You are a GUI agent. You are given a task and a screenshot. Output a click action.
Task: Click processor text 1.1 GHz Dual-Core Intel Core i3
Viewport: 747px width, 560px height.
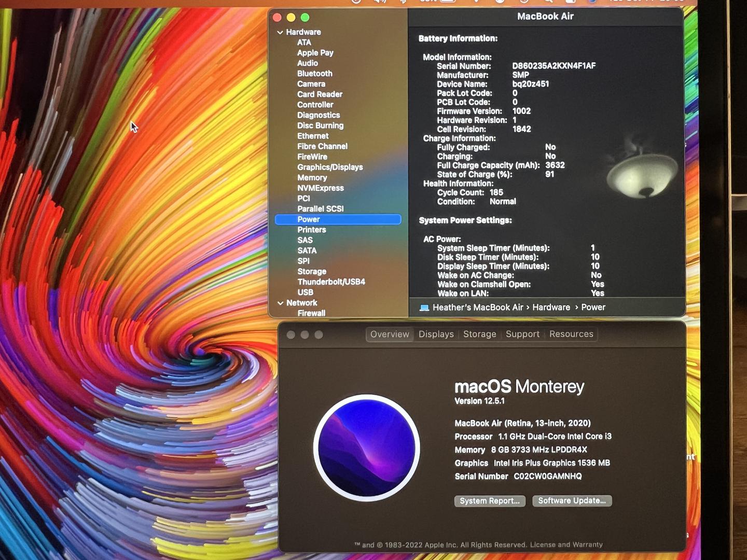tap(555, 437)
